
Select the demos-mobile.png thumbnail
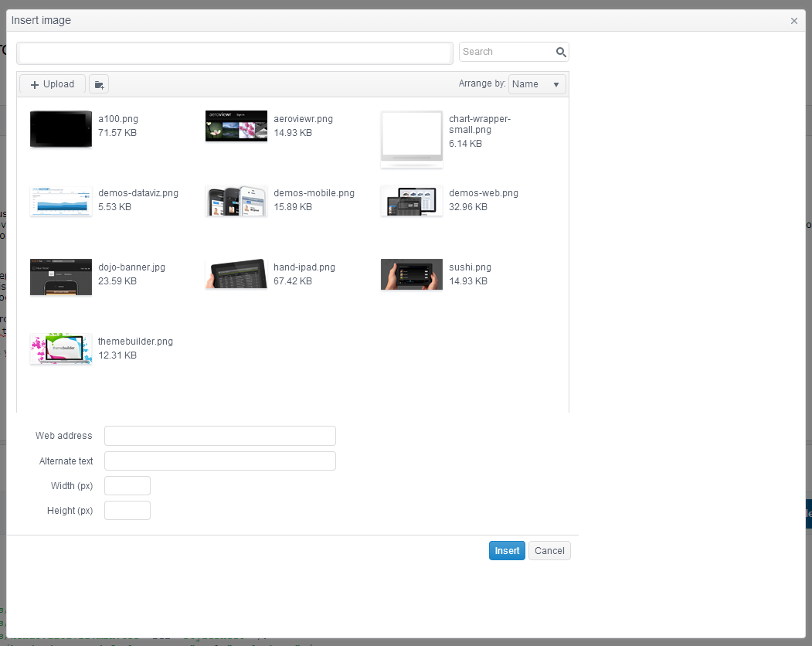[x=236, y=200]
